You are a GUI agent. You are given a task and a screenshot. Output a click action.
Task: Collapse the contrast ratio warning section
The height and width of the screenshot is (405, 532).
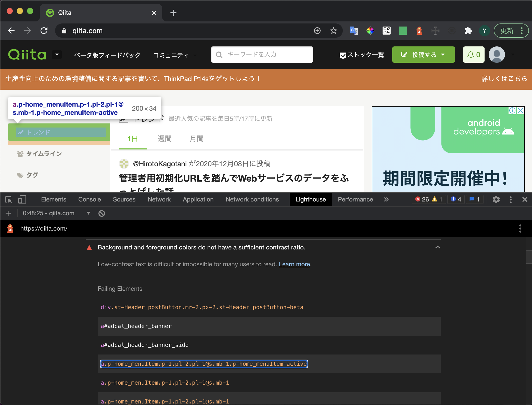pyautogui.click(x=437, y=247)
